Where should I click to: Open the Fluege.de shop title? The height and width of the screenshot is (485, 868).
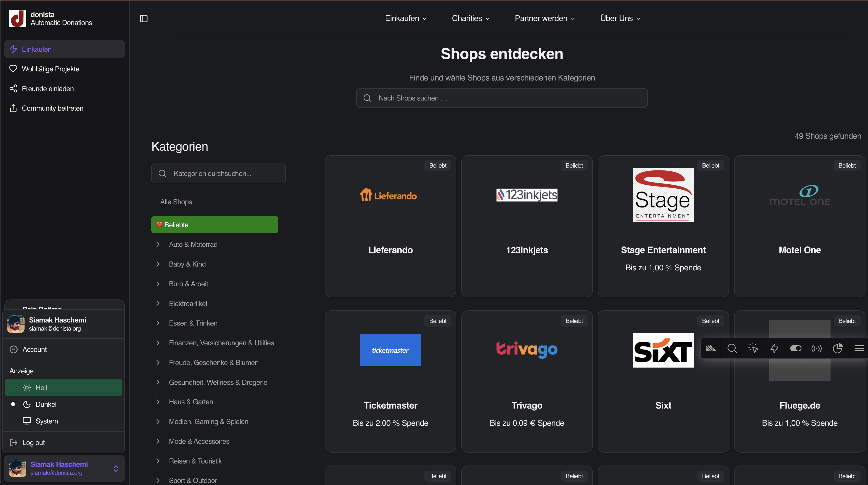[x=800, y=406]
